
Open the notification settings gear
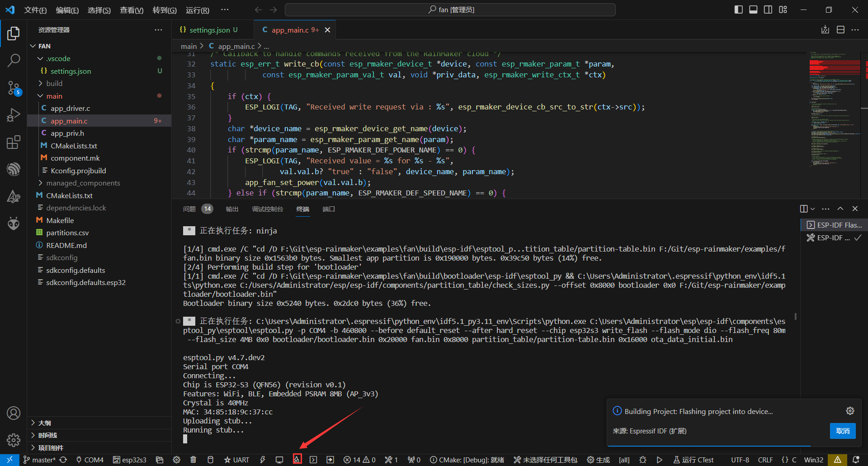850,411
